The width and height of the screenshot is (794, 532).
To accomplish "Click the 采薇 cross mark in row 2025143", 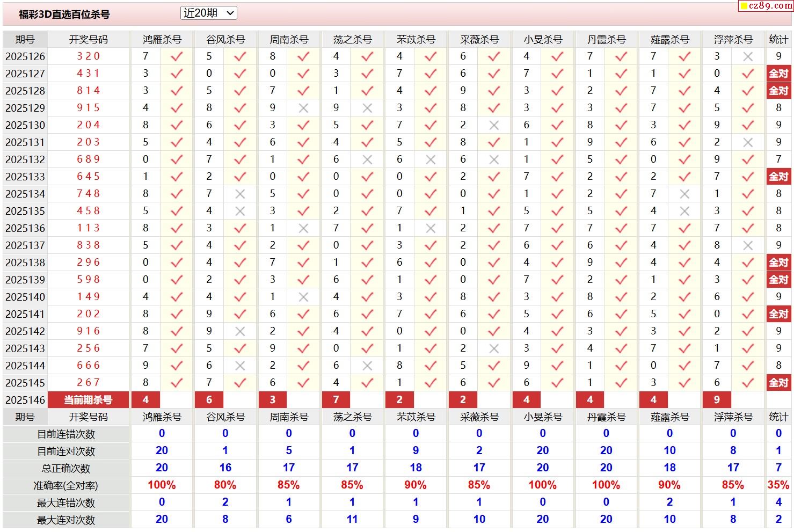I will 494,348.
